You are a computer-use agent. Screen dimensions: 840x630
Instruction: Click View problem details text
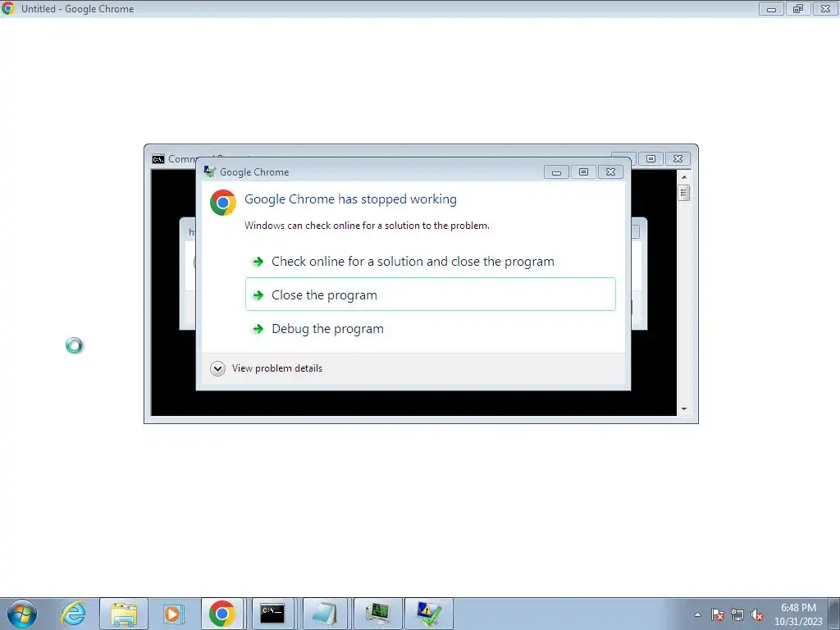pyautogui.click(x=277, y=368)
